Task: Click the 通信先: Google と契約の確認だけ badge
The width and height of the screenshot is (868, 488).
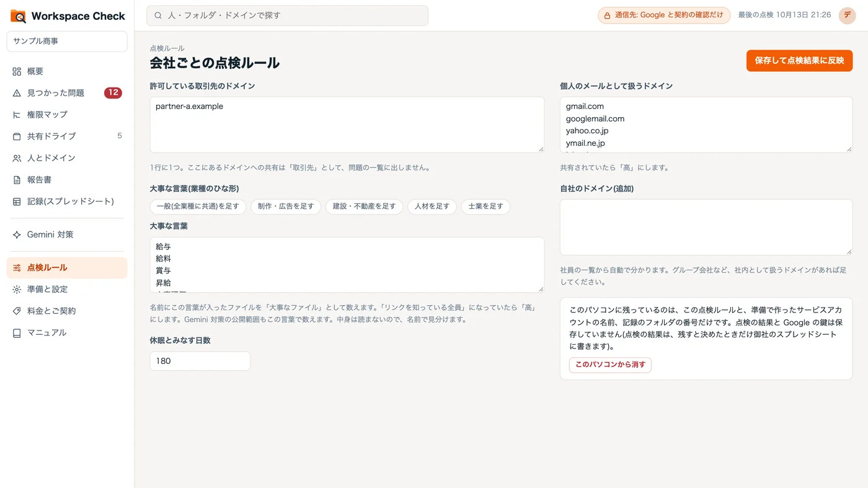Action: click(664, 16)
